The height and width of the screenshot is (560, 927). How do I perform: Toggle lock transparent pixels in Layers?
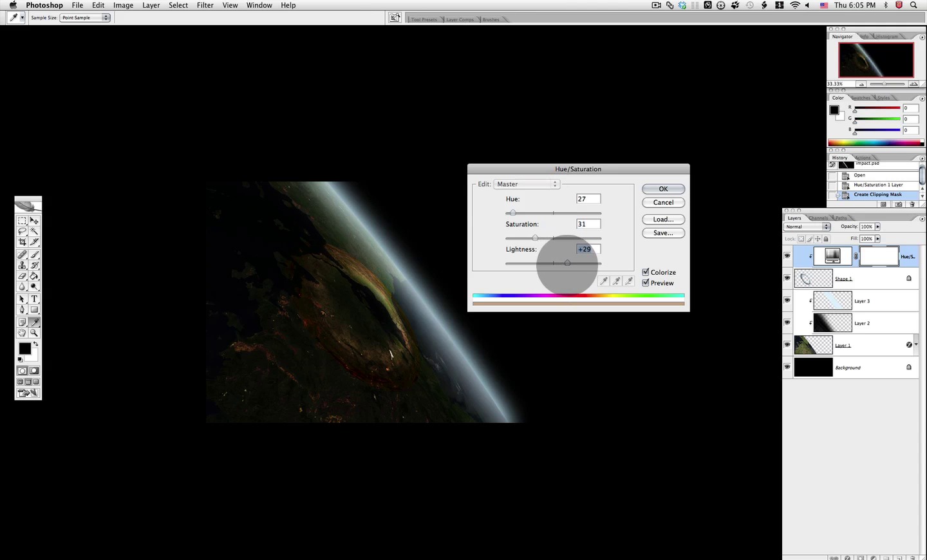click(801, 239)
